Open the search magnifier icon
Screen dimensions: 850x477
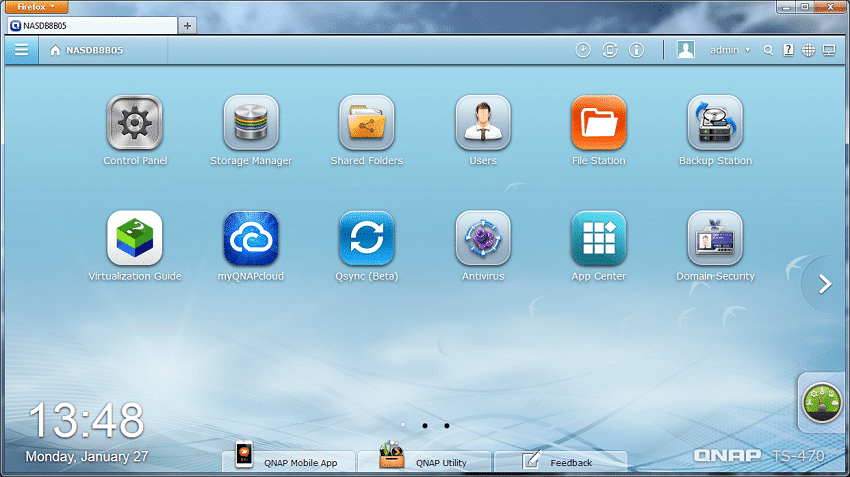click(x=768, y=50)
